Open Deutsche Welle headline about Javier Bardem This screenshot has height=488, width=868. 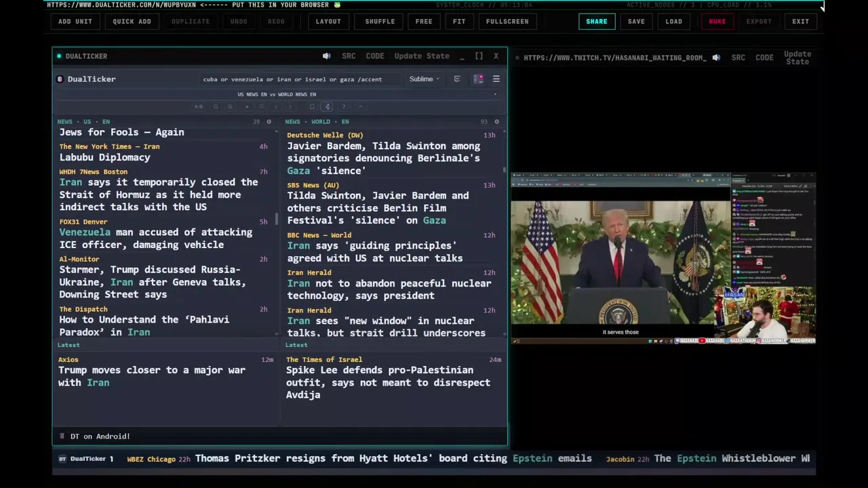383,159
